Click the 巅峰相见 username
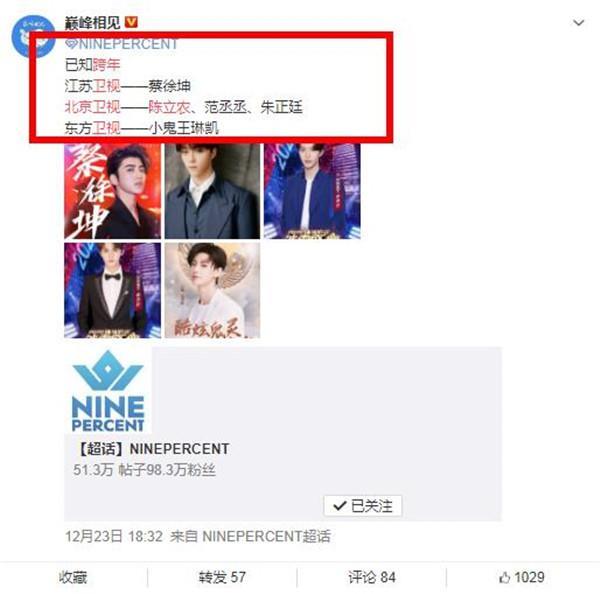The height and width of the screenshot is (594, 600). (x=92, y=23)
